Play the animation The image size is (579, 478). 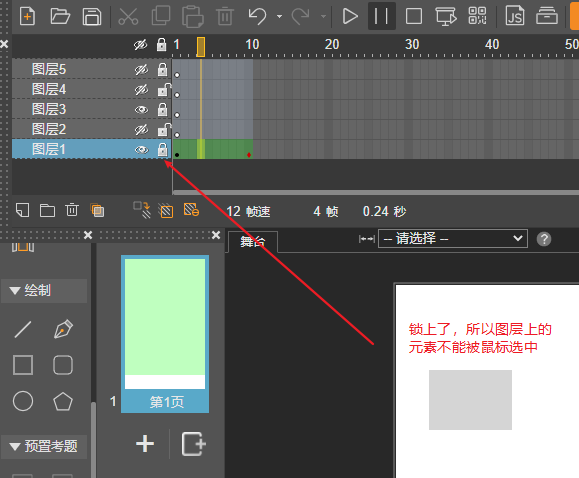(350, 16)
